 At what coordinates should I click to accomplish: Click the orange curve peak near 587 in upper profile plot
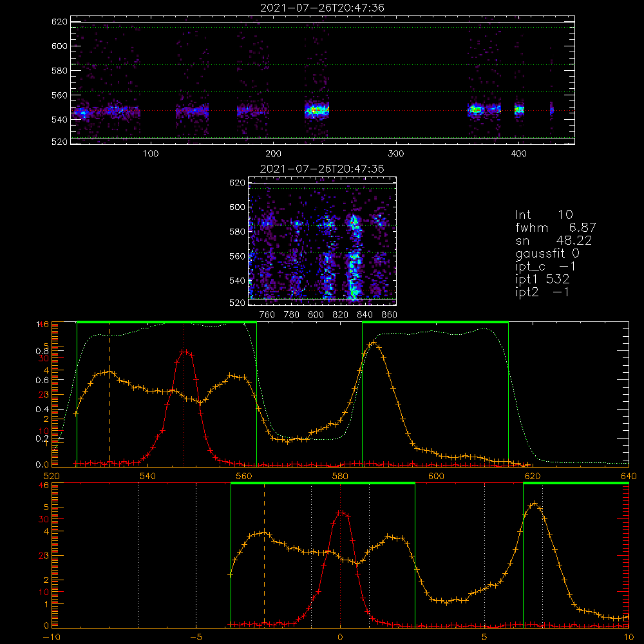click(x=374, y=343)
